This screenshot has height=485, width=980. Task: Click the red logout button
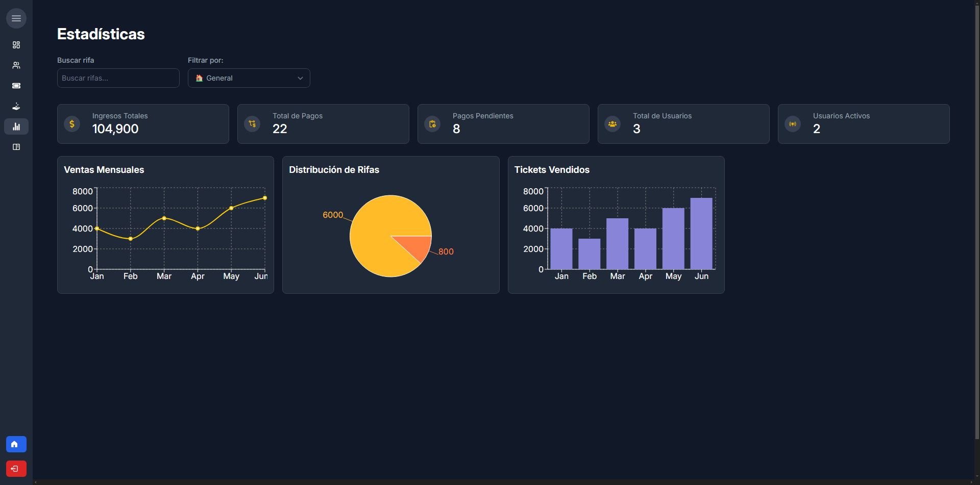(x=16, y=469)
